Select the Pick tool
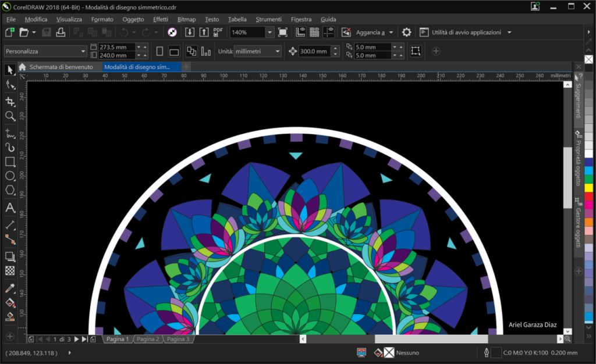Image resolution: width=596 pixels, height=364 pixels. [x=9, y=70]
